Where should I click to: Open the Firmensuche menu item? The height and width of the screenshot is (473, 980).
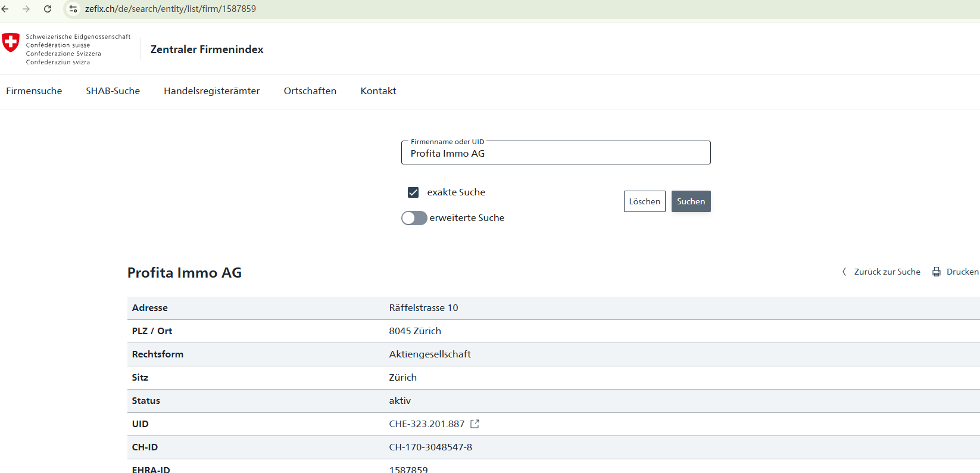(x=34, y=91)
